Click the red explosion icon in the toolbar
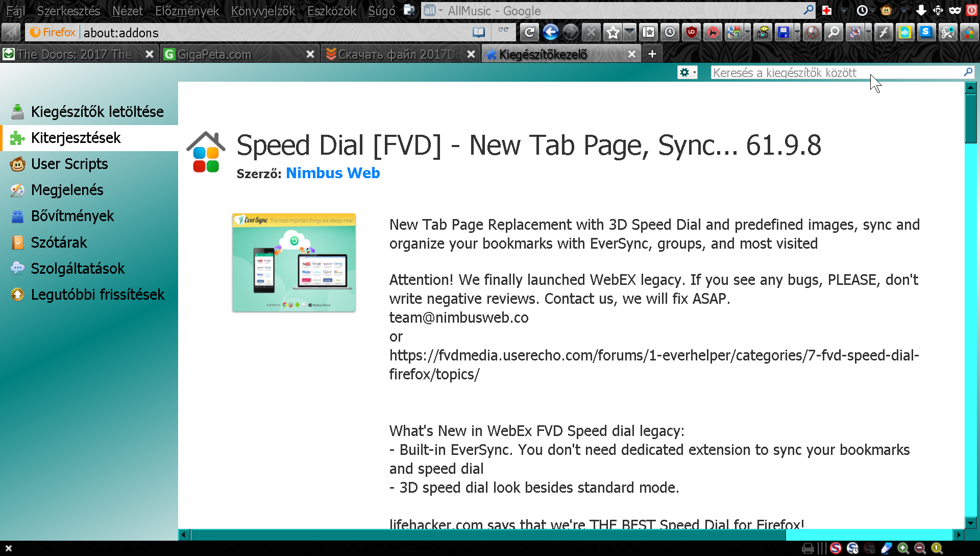Image resolution: width=980 pixels, height=556 pixels. coord(713,33)
